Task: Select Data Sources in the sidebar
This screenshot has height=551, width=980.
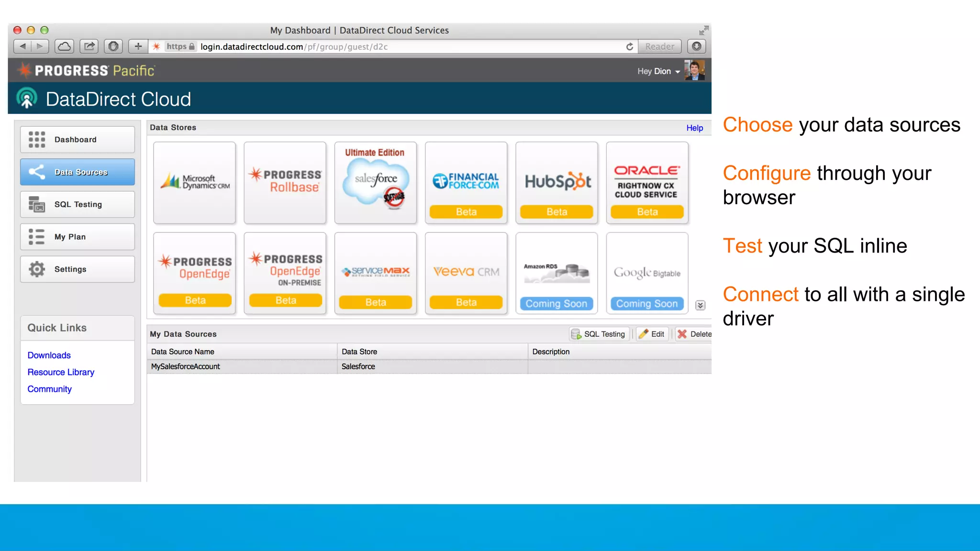Action: coord(77,172)
